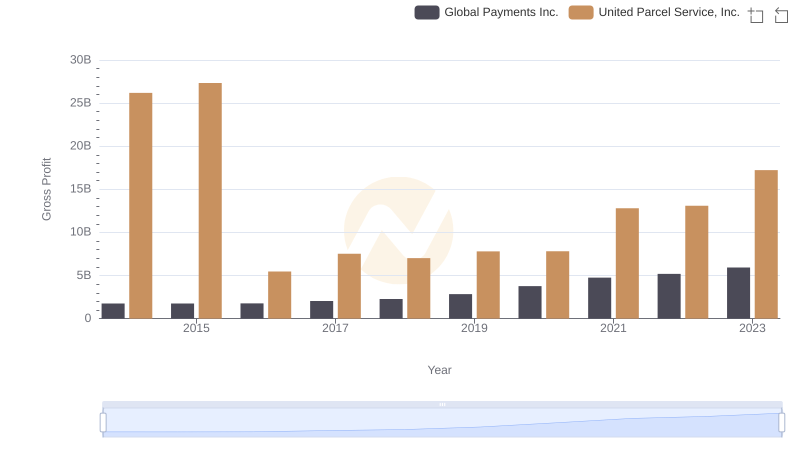
Task: Click the data zoom slider preview area
Action: 442,423
